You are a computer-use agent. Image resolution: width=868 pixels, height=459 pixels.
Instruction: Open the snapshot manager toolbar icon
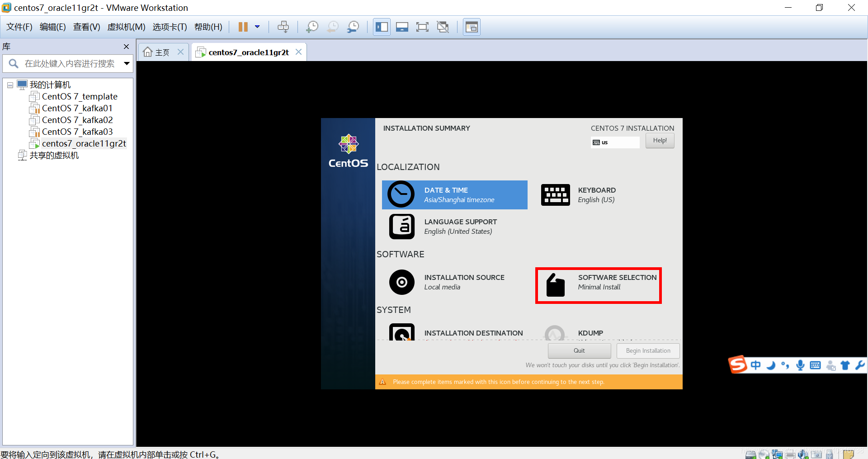tap(353, 27)
